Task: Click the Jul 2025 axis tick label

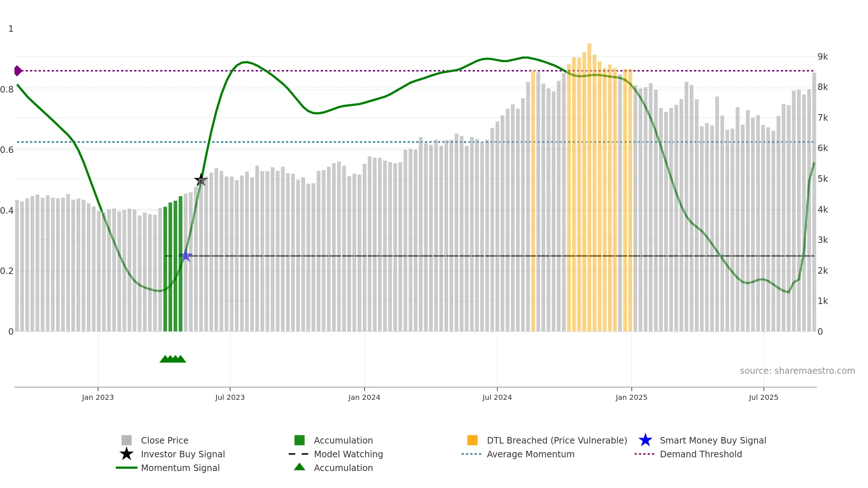Action: pos(763,398)
